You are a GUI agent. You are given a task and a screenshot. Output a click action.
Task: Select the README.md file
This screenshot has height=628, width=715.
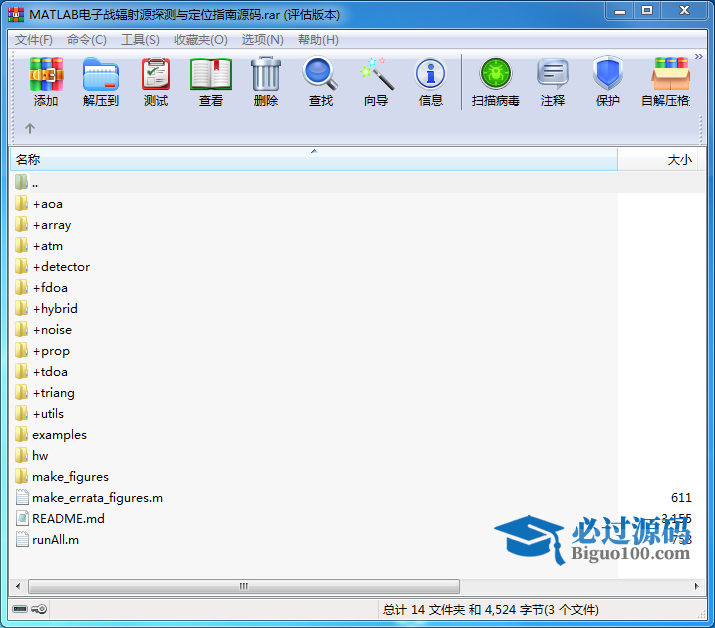click(60, 519)
